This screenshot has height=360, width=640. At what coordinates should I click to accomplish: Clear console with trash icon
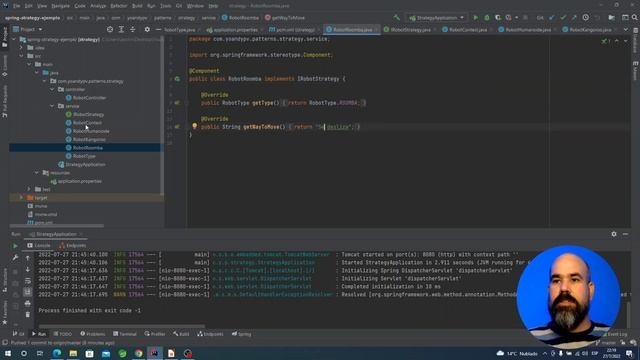pyautogui.click(x=27, y=314)
